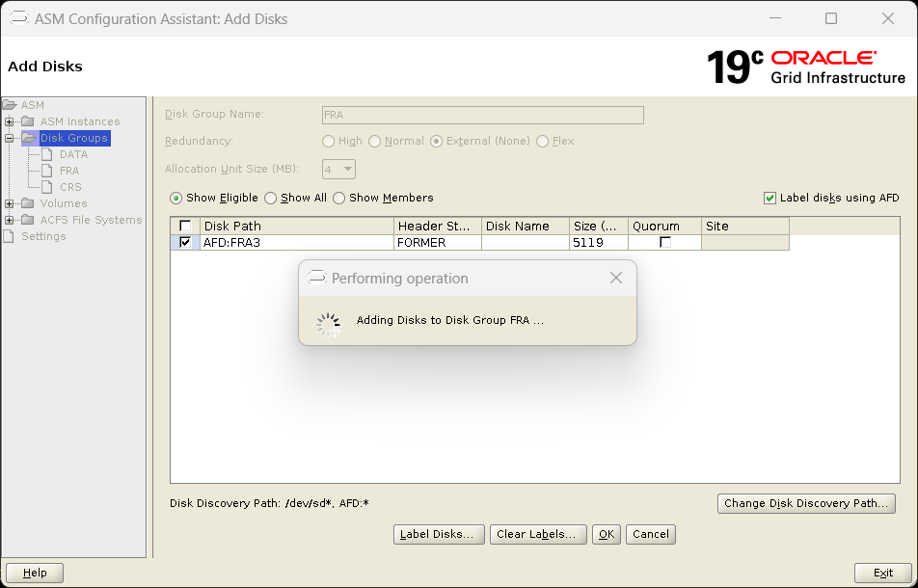Toggle Label disks using AFD checkbox

(x=770, y=199)
